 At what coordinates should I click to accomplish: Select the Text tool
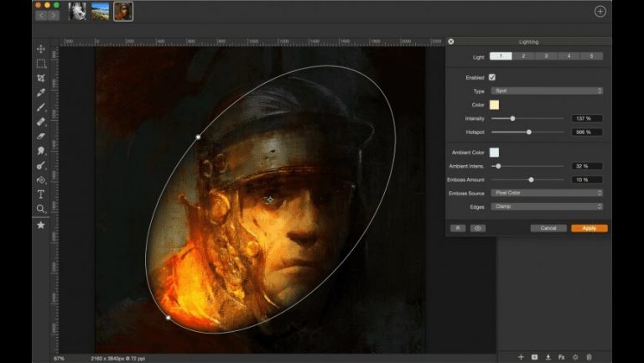40,194
